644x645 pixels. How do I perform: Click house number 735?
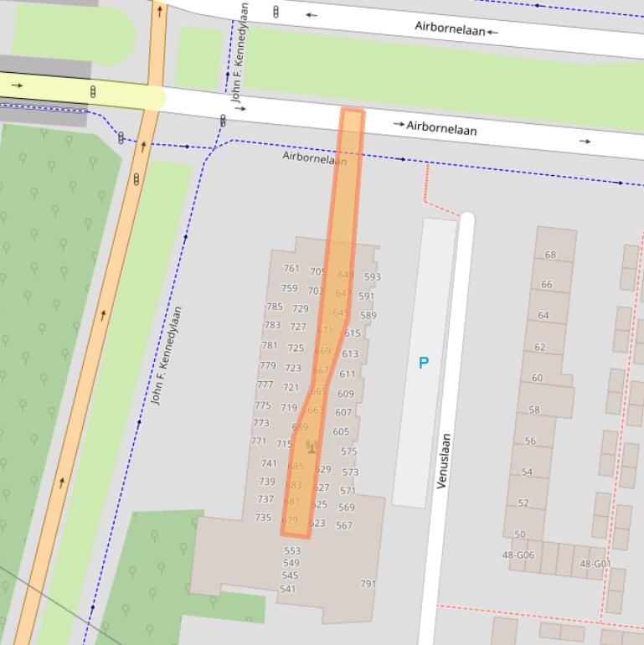[x=263, y=518]
